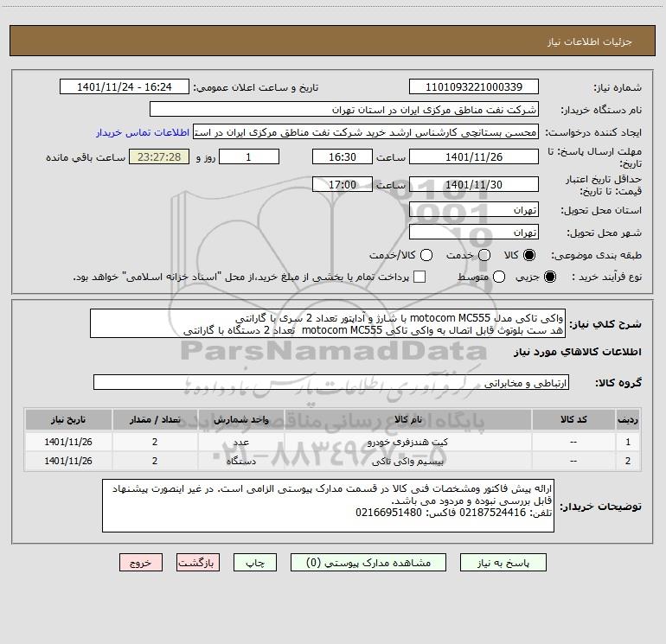The height and width of the screenshot is (644, 666).
Task: Select the کالا/خدمت radio button
Action: pos(426,255)
